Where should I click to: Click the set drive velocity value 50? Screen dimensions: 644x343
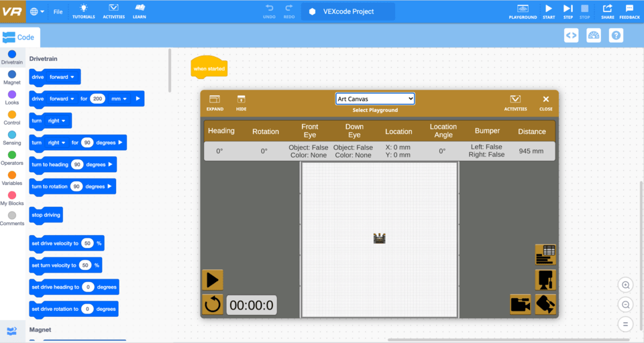click(87, 243)
